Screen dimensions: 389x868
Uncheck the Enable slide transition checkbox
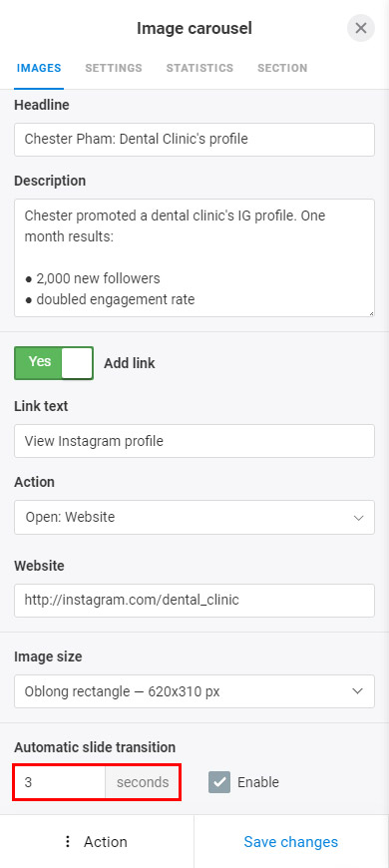[219, 782]
